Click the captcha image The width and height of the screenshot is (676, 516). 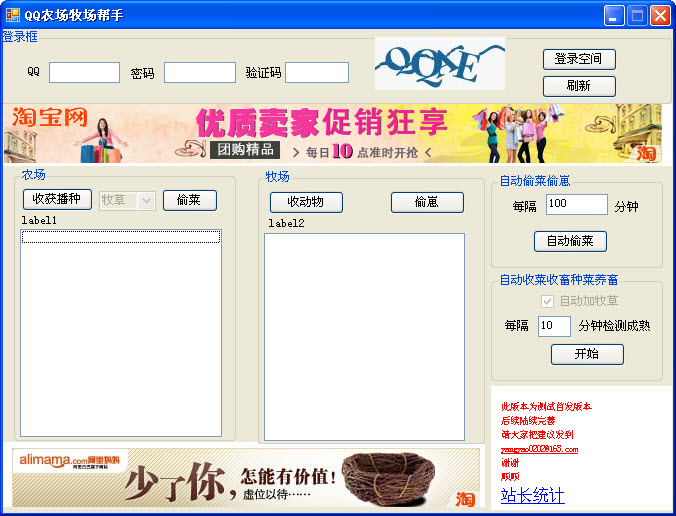pos(440,64)
